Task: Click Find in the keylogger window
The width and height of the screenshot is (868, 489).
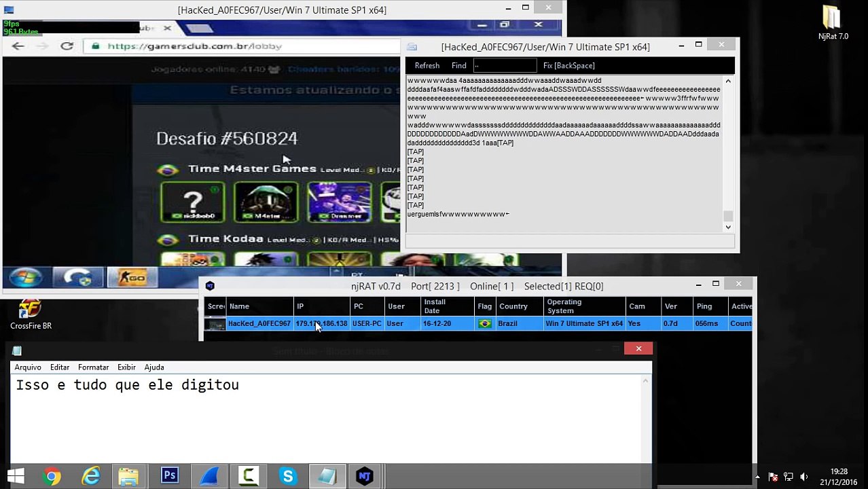Action: 459,66
